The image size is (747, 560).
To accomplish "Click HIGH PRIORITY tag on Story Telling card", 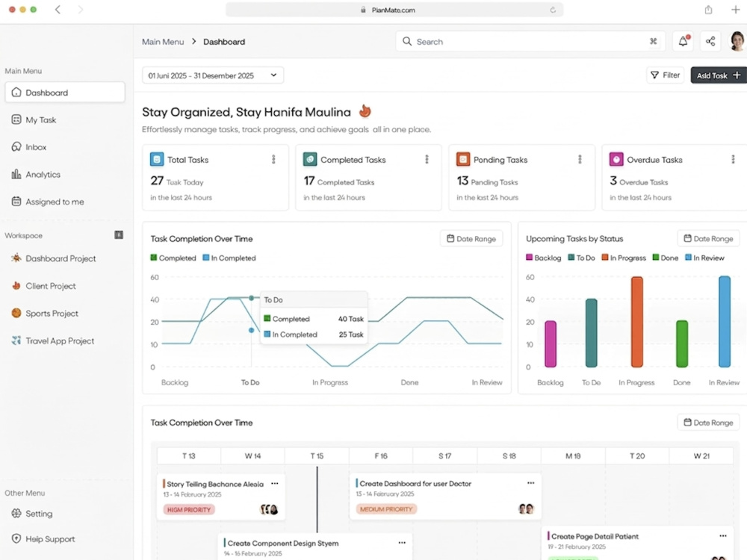I will [x=189, y=509].
